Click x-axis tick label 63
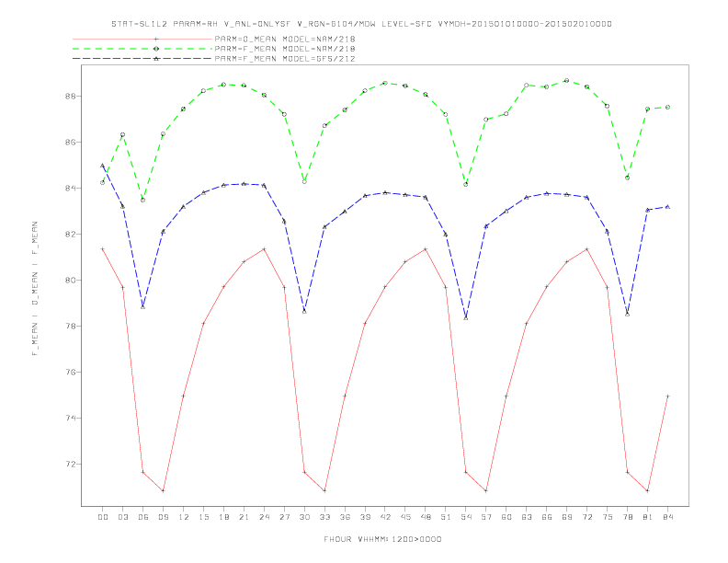Image resolution: width=728 pixels, height=563 pixels. point(527,517)
